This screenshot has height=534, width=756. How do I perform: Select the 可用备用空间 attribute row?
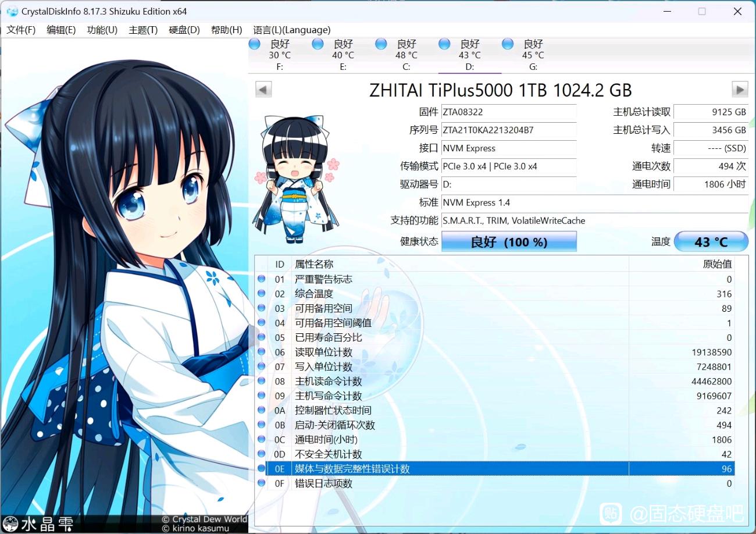coord(494,308)
